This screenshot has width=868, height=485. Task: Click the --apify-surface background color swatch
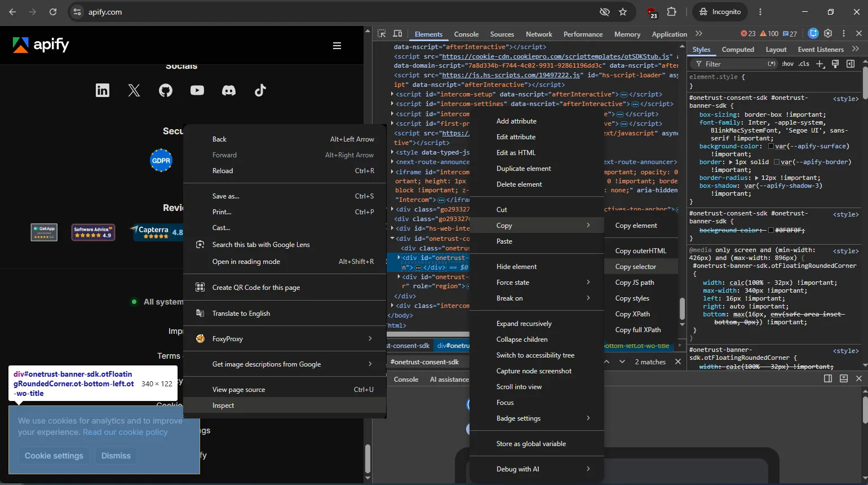click(x=771, y=146)
